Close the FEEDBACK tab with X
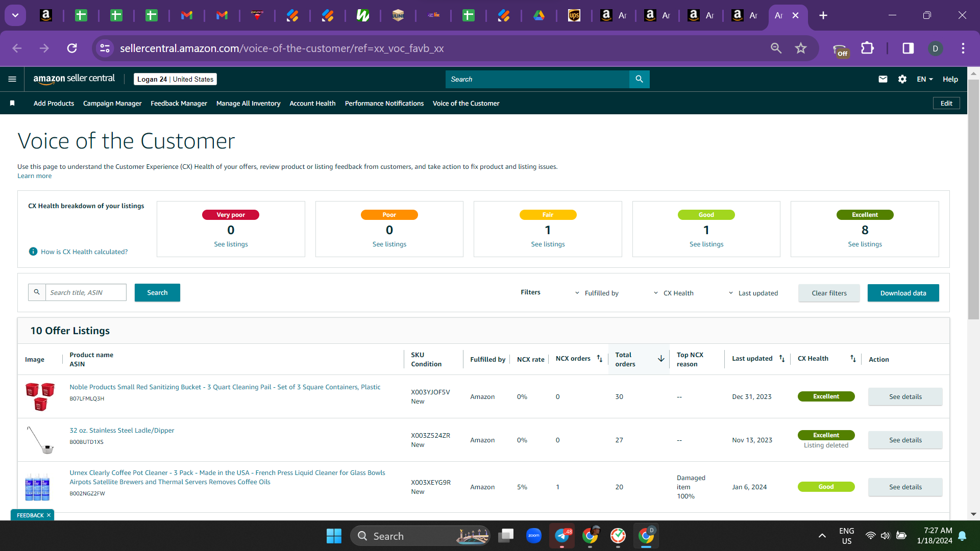 (49, 515)
